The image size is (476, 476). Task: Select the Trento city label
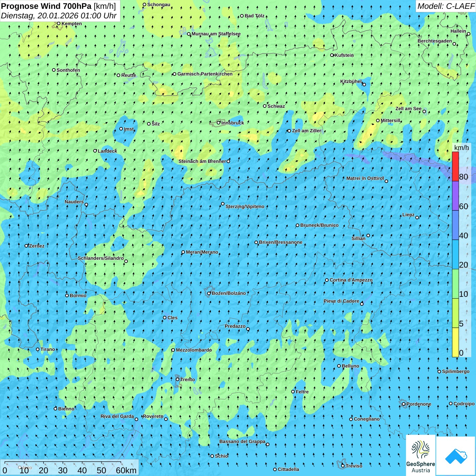[x=188, y=379]
